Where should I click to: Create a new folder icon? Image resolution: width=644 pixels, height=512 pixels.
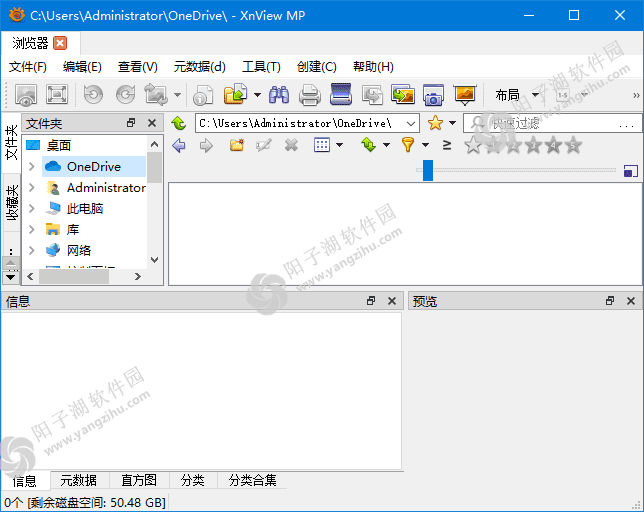click(x=237, y=145)
